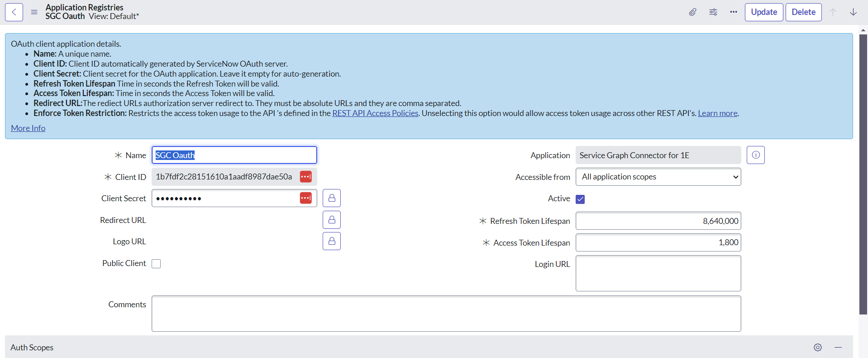
Task: Unlock the Client Secret lock icon
Action: (x=331, y=198)
